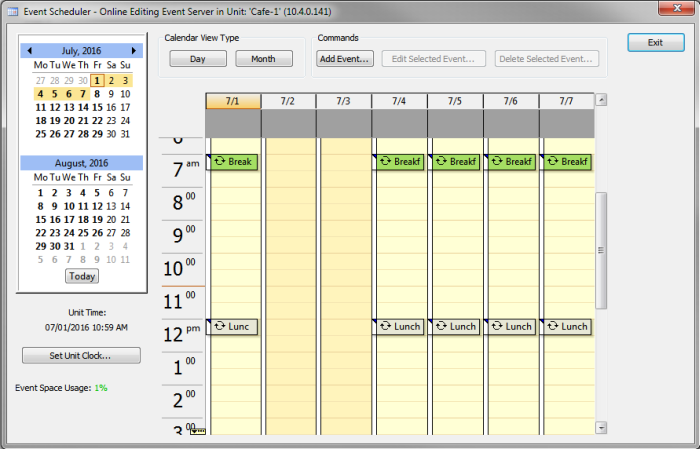This screenshot has width=700, height=449.
Task: Select the Breakfast event on 7/7
Action: click(566, 162)
